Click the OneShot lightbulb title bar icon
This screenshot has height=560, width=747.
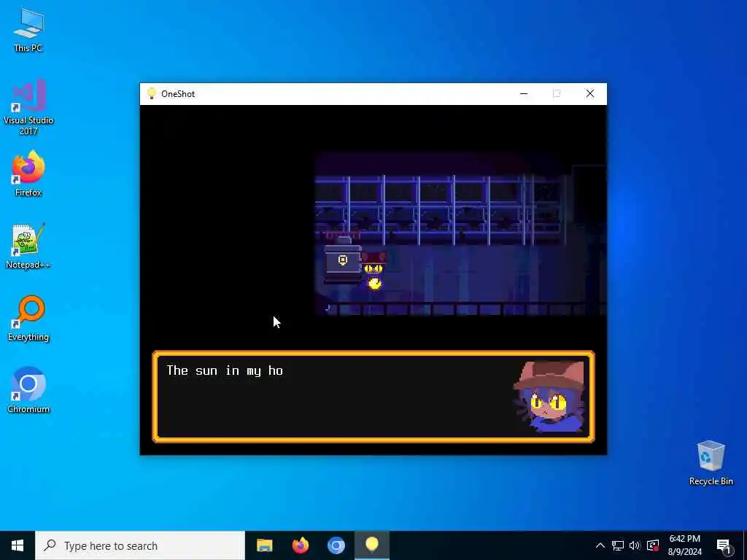[152, 93]
